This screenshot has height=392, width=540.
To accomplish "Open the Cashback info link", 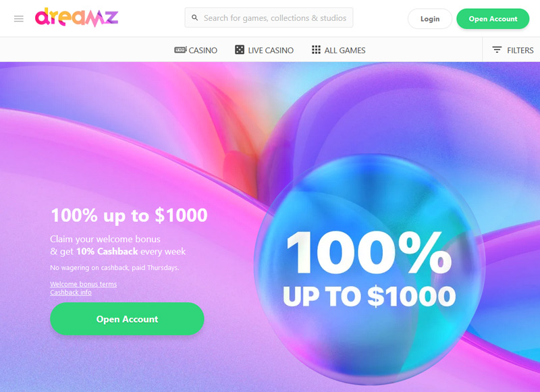I will (x=71, y=292).
